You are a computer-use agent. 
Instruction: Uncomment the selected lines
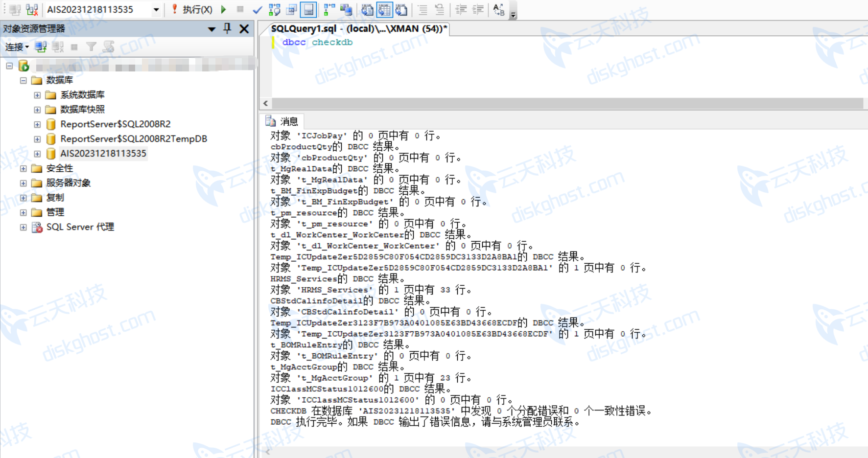439,9
